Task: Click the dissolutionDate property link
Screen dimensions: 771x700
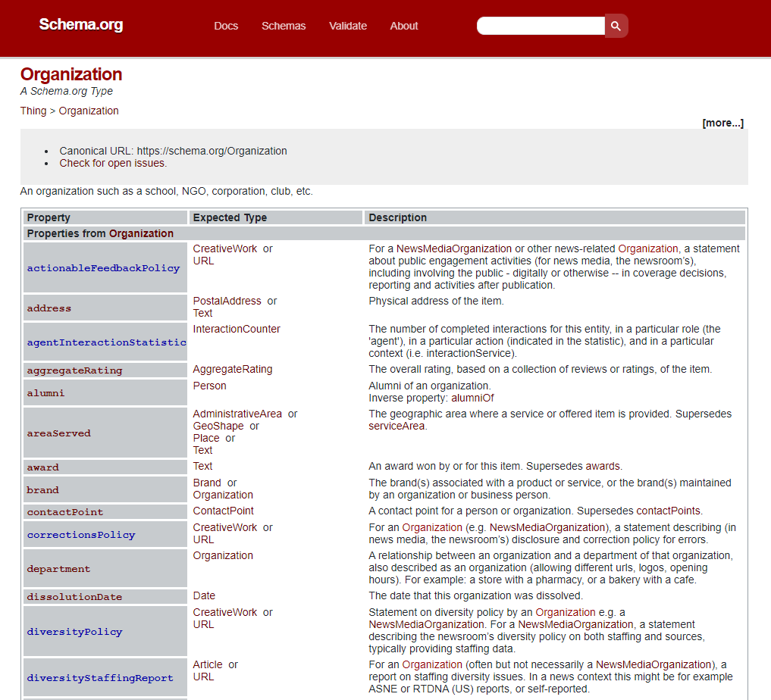Action: [x=74, y=596]
